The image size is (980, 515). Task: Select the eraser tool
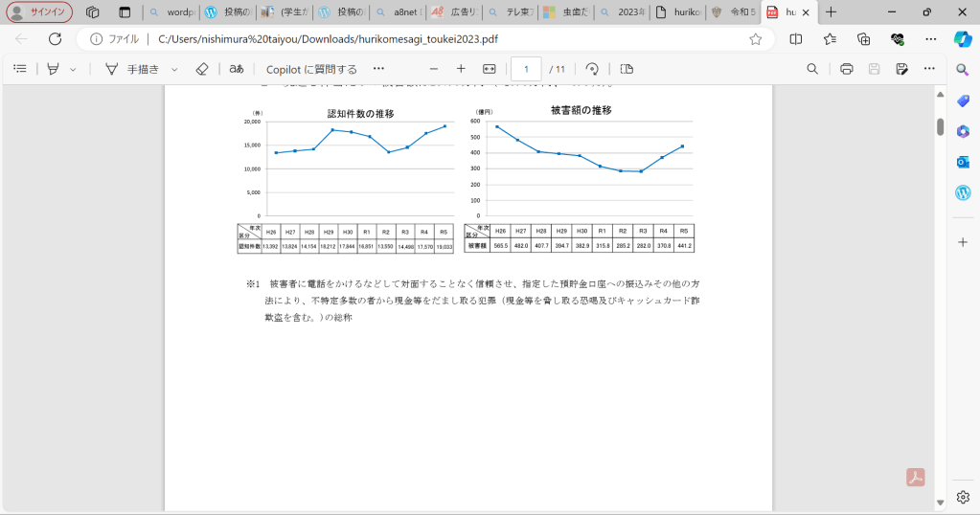(201, 69)
